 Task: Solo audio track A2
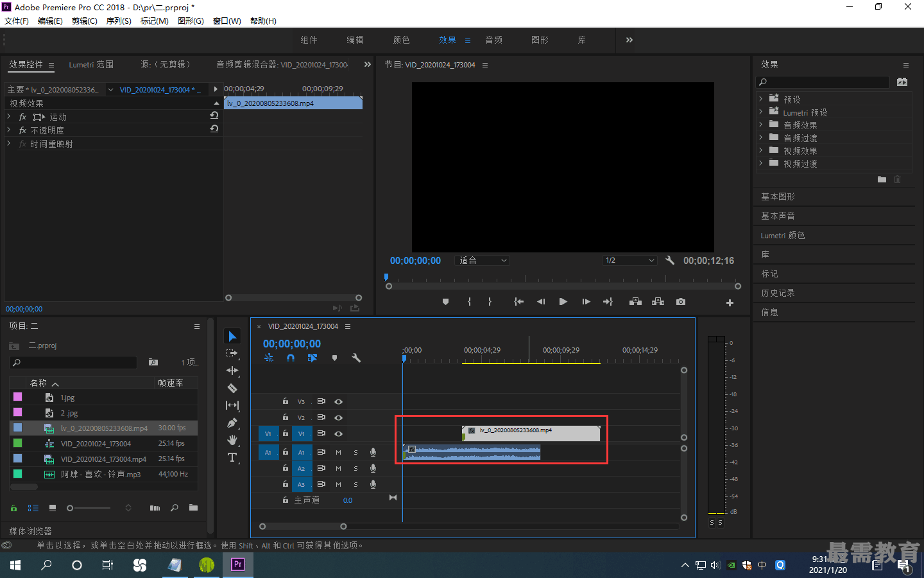[355, 468]
